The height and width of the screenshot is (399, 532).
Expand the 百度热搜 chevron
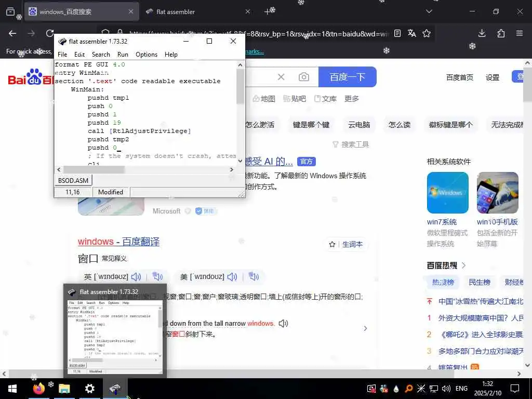464,265
